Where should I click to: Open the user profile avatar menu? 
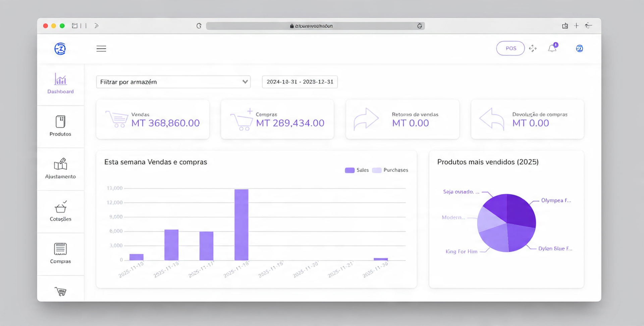[x=579, y=48]
